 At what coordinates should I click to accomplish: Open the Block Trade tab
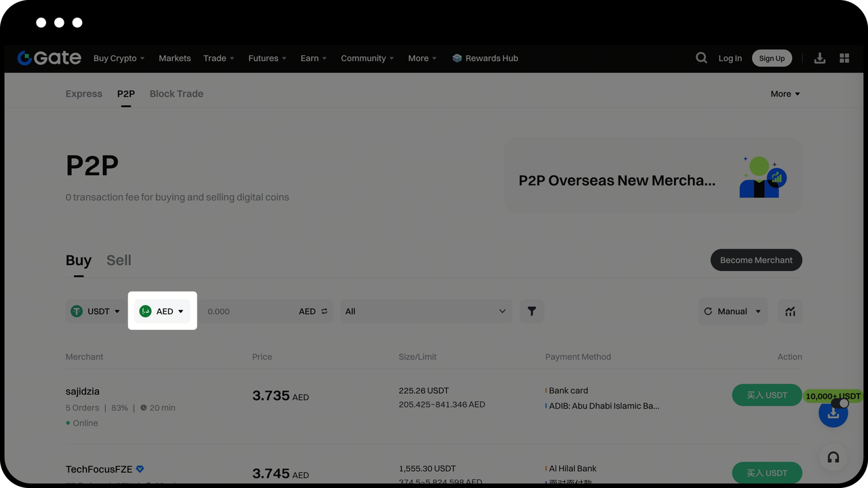176,94
